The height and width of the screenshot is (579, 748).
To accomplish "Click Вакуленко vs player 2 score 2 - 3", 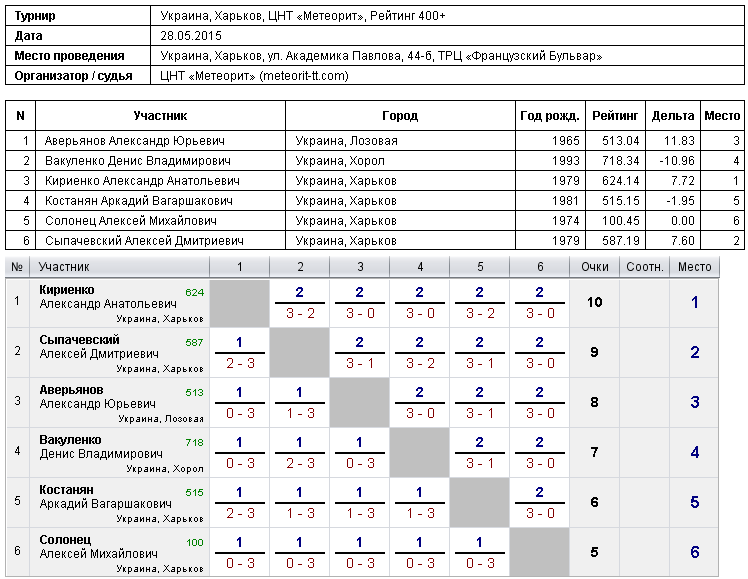I will tap(300, 464).
